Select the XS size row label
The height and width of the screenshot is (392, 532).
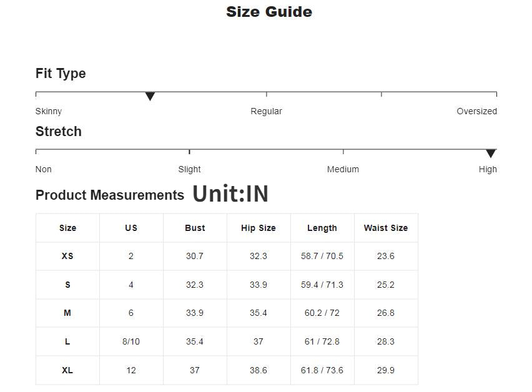(x=67, y=256)
